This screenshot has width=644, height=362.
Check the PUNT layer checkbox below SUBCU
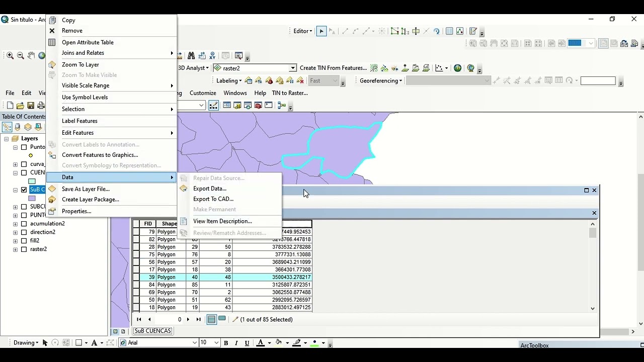(x=24, y=215)
